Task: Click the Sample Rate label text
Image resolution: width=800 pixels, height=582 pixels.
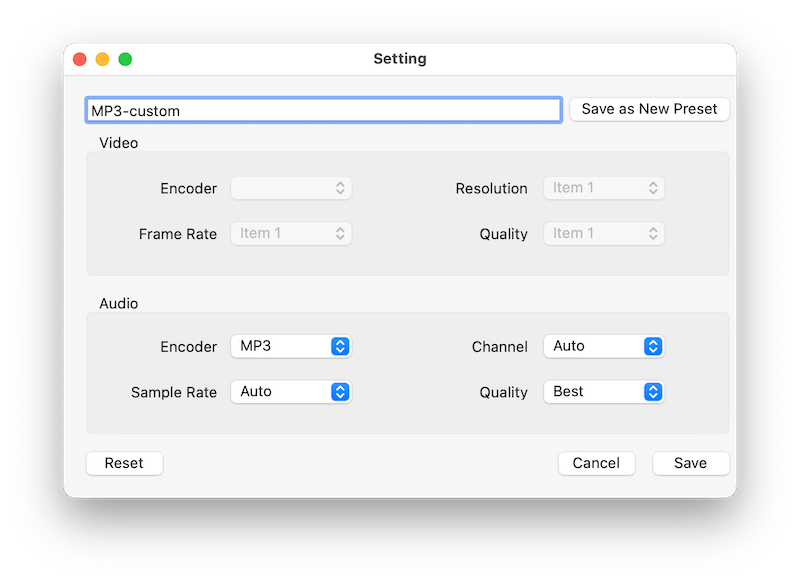Action: pyautogui.click(x=174, y=393)
